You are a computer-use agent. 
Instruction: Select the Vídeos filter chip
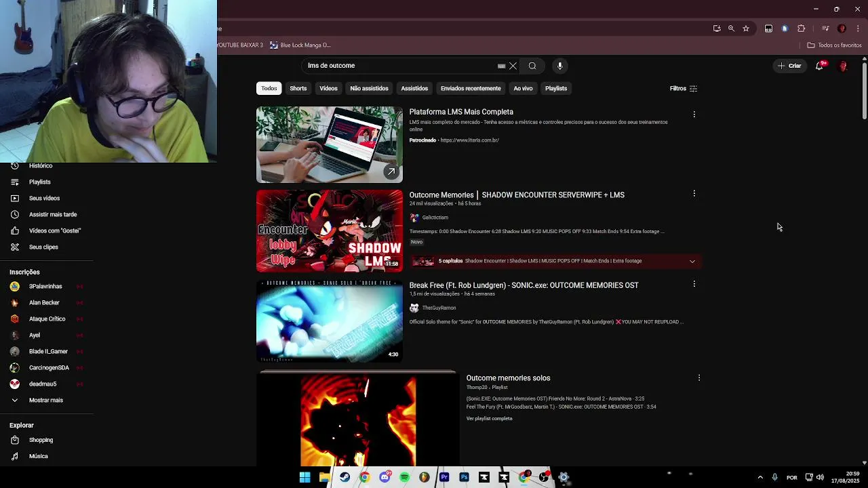(328, 88)
